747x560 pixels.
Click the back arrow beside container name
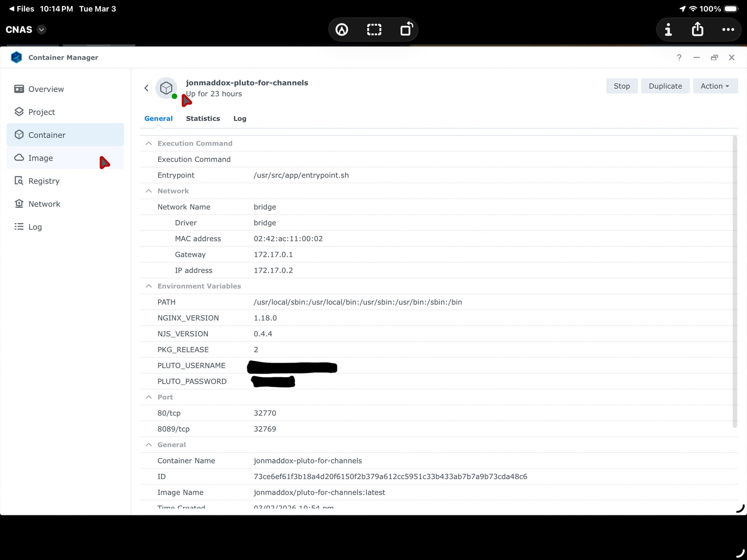pos(146,88)
